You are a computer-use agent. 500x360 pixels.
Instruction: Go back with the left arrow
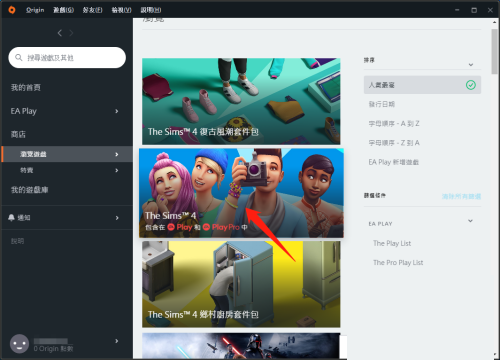click(60, 33)
